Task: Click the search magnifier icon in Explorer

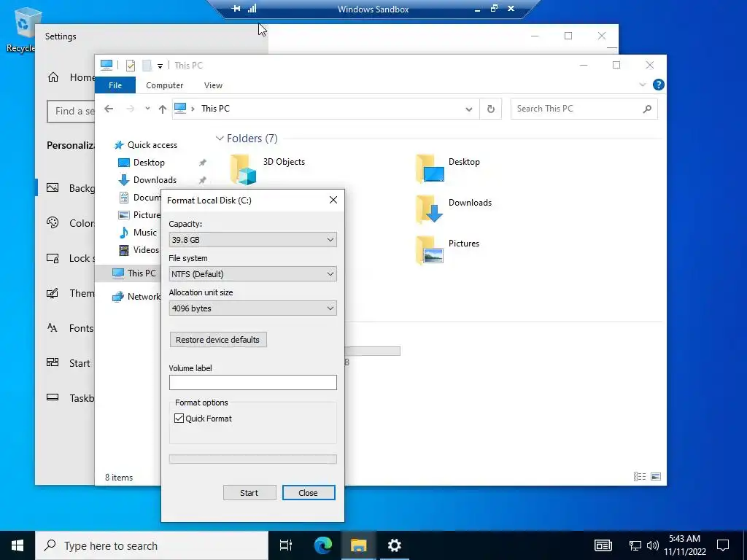Action: [x=647, y=109]
